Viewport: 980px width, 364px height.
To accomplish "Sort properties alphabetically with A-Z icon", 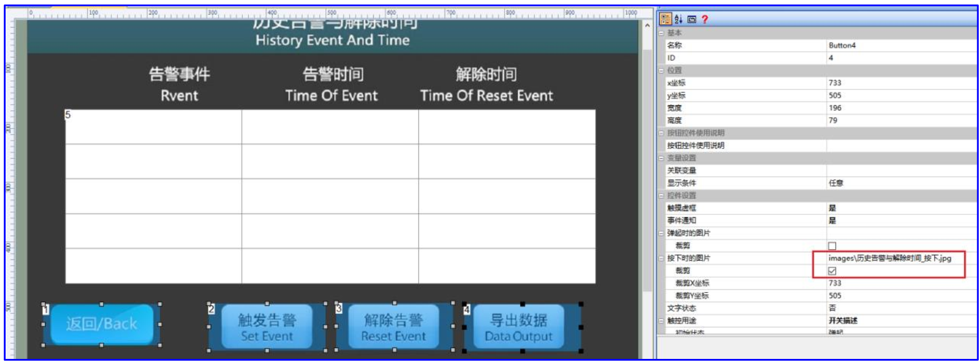I will click(x=678, y=19).
